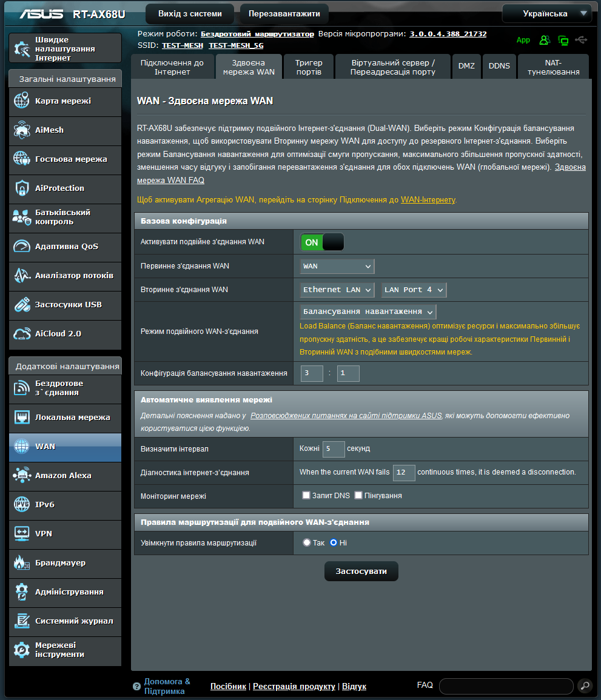601x700 pixels.
Task: Enable the Запит DNS checkbox
Action: (x=306, y=495)
